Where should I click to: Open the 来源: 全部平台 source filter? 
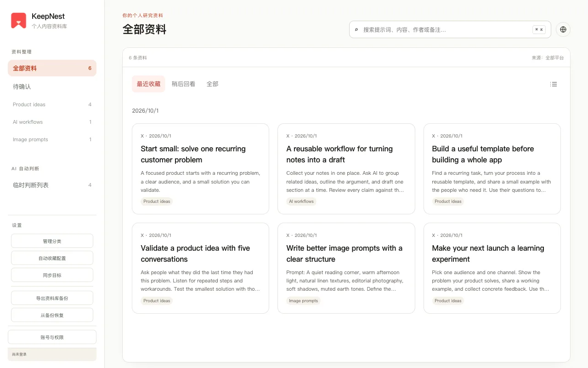(x=548, y=58)
